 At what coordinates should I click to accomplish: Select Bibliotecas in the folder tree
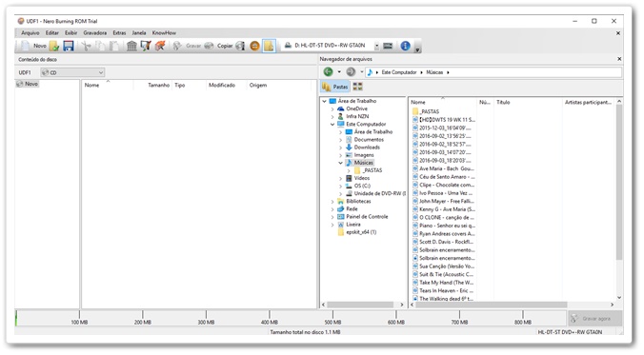click(358, 202)
